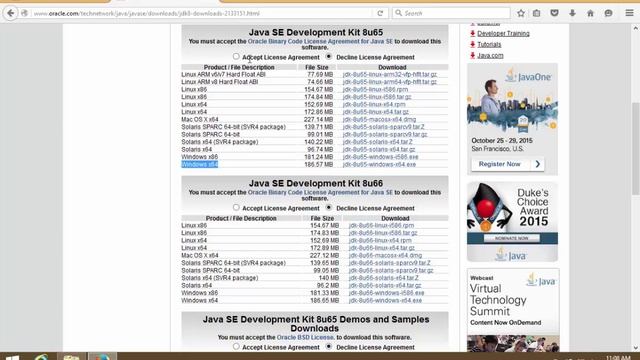
Task: Download jdk-8u65-solaris-x64.tar.gz
Action: click(x=379, y=150)
